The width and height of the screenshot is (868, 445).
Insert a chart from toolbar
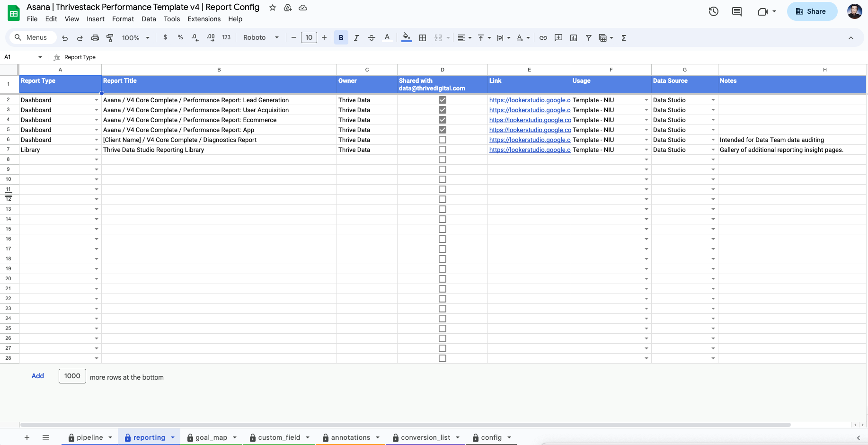click(574, 38)
